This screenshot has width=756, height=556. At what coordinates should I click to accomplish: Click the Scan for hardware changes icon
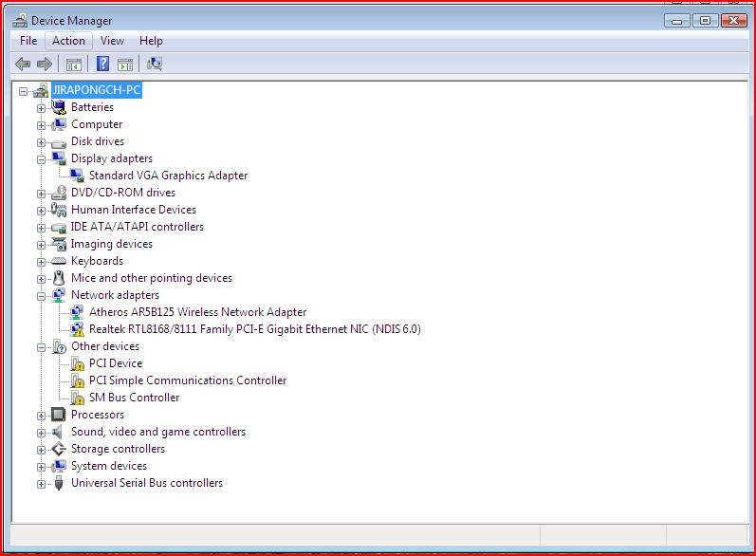155,64
